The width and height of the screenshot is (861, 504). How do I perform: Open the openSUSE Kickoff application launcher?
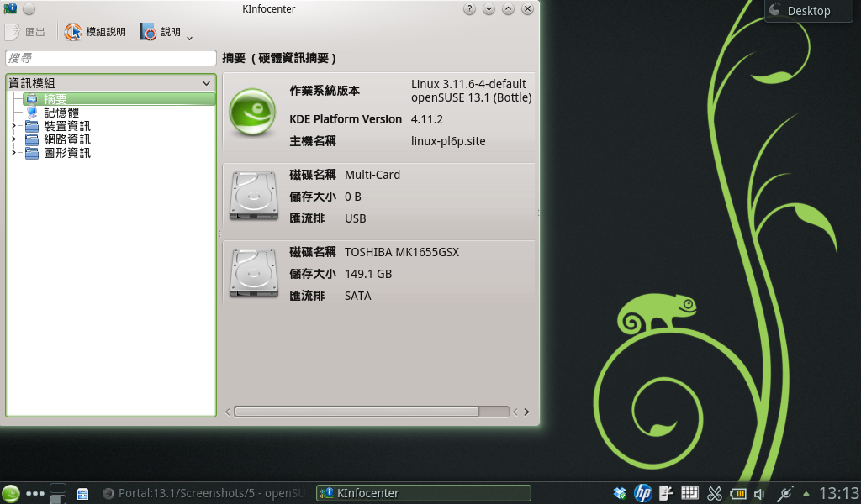[x=10, y=493]
